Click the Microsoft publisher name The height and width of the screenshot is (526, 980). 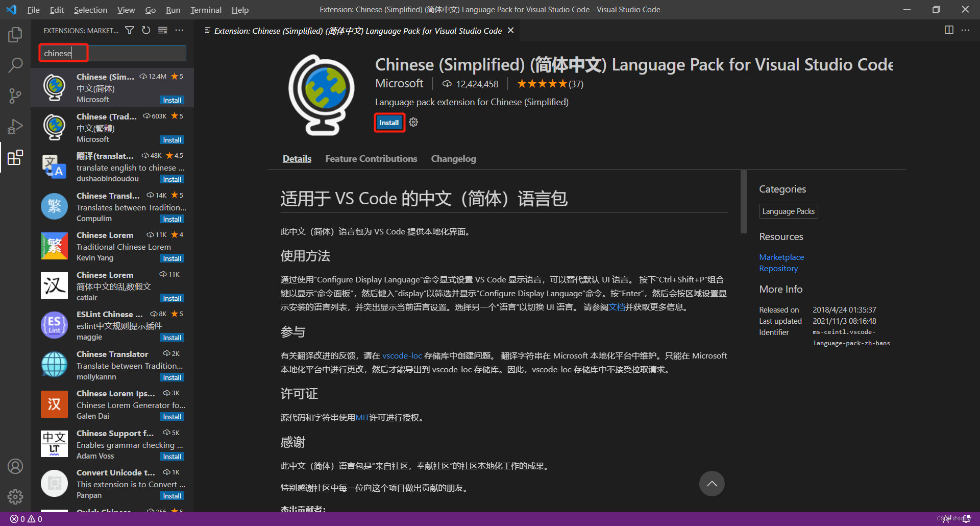[399, 83]
